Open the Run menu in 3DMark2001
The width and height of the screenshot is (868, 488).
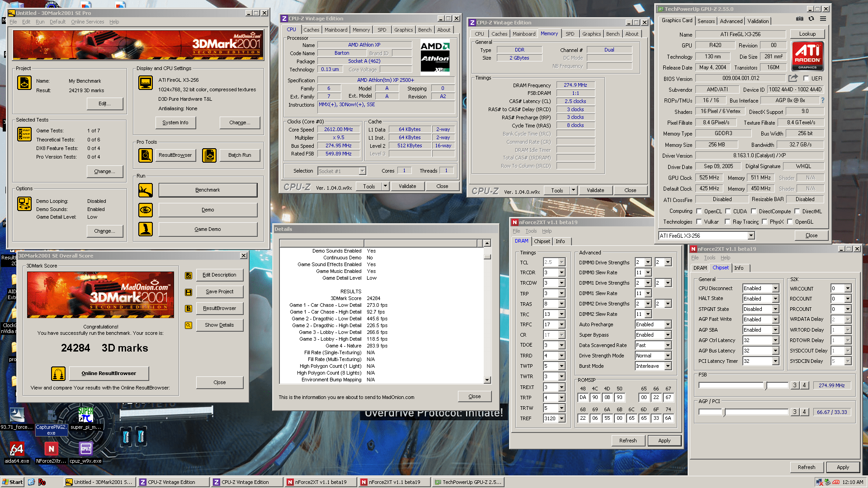tap(40, 22)
